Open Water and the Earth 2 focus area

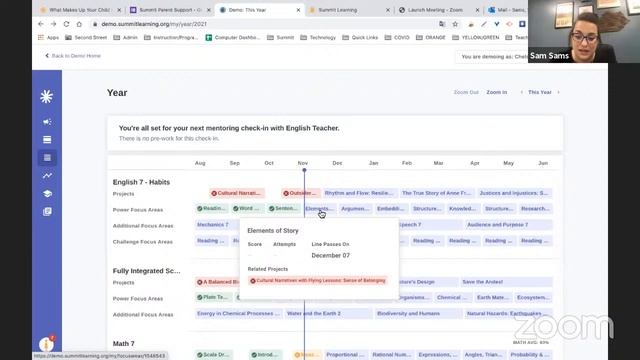(329, 313)
